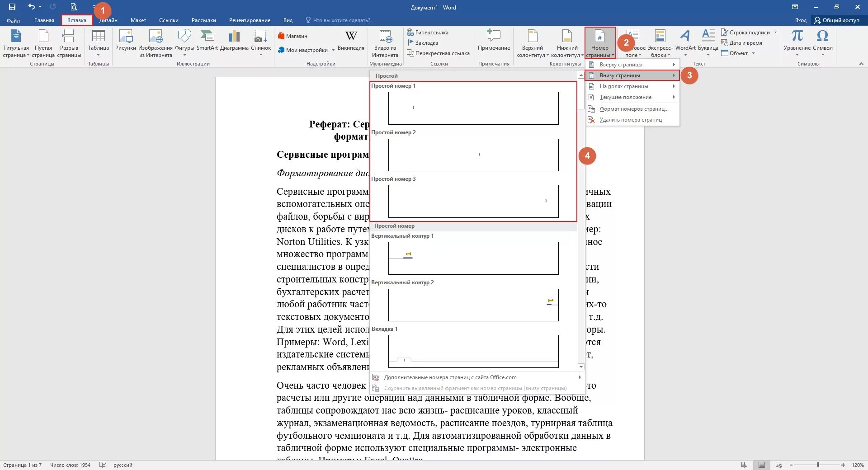
Task: Switch to Print Layout view in status bar
Action: click(762, 465)
